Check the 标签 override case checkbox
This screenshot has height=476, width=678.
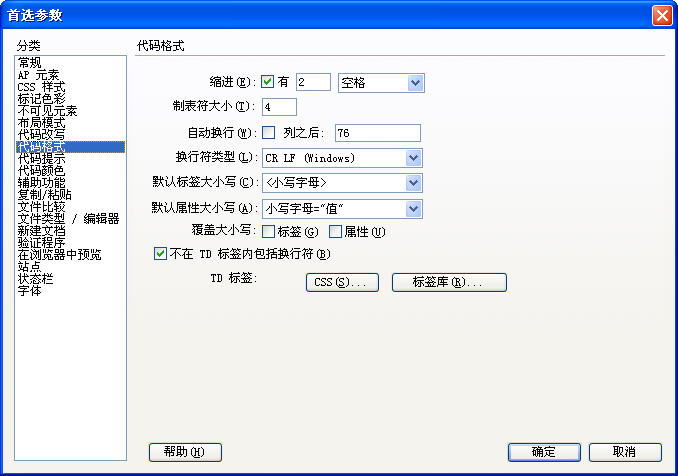coord(267,233)
